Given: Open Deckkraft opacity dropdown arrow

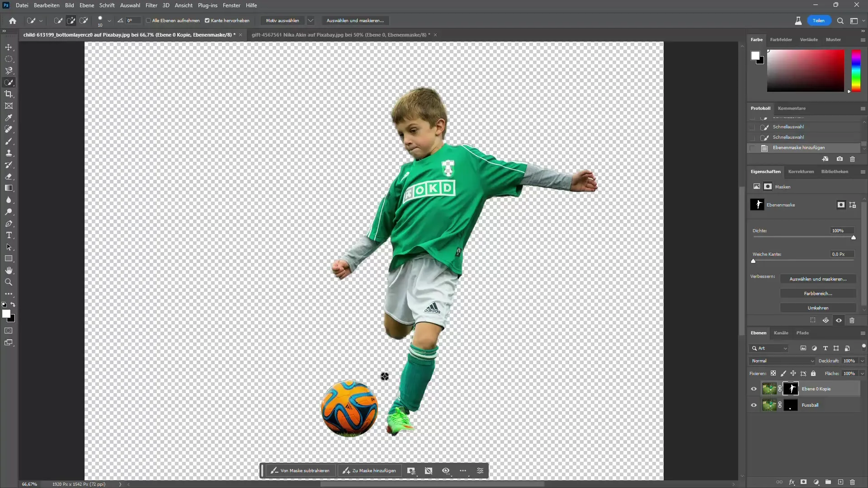Looking at the screenshot, I should (x=862, y=361).
